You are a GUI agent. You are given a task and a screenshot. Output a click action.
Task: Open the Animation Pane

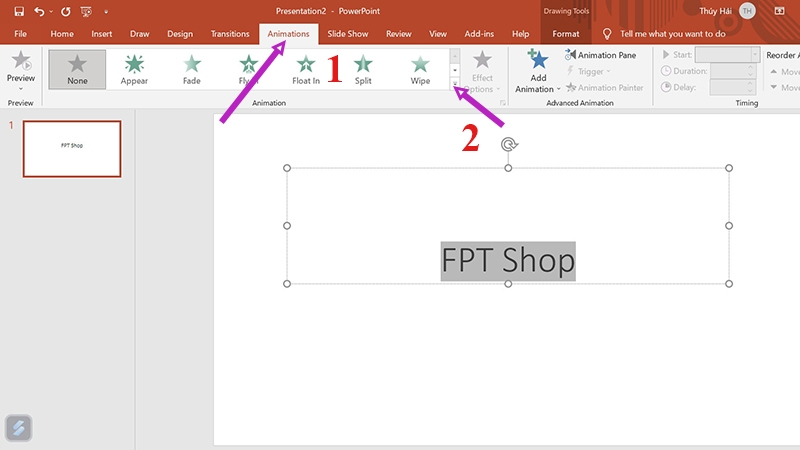pyautogui.click(x=601, y=55)
